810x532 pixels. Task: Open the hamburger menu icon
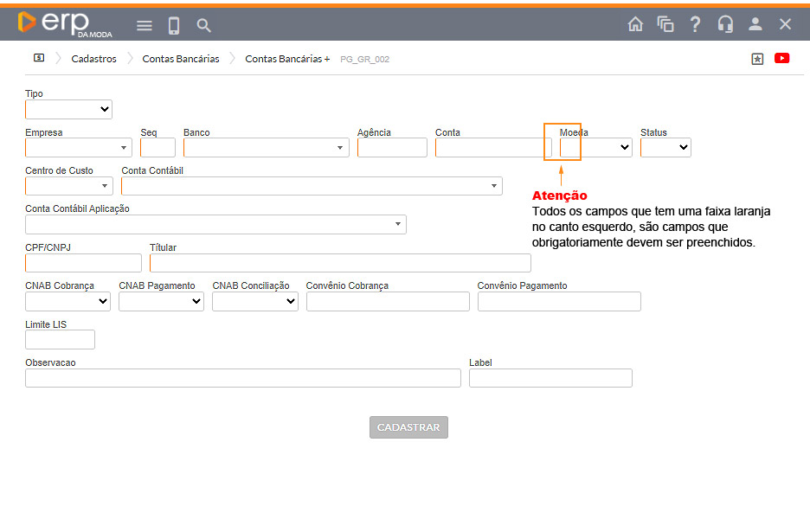[145, 26]
